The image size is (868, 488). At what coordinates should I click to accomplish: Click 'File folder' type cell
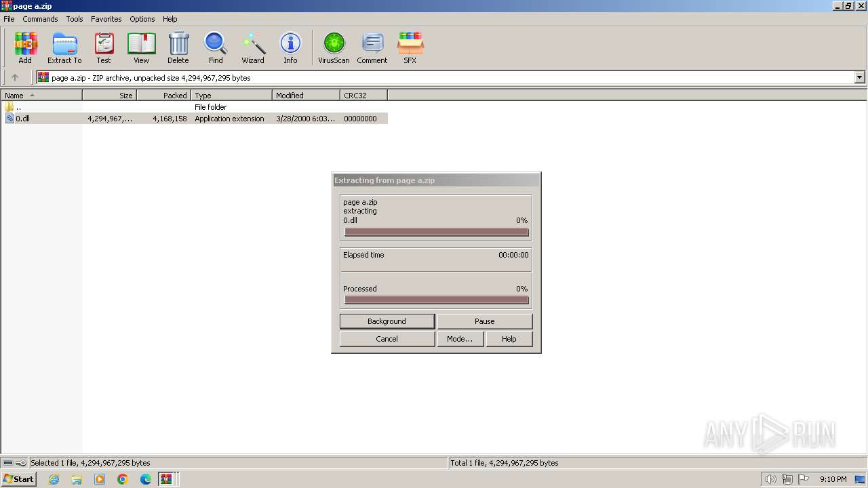(x=210, y=107)
